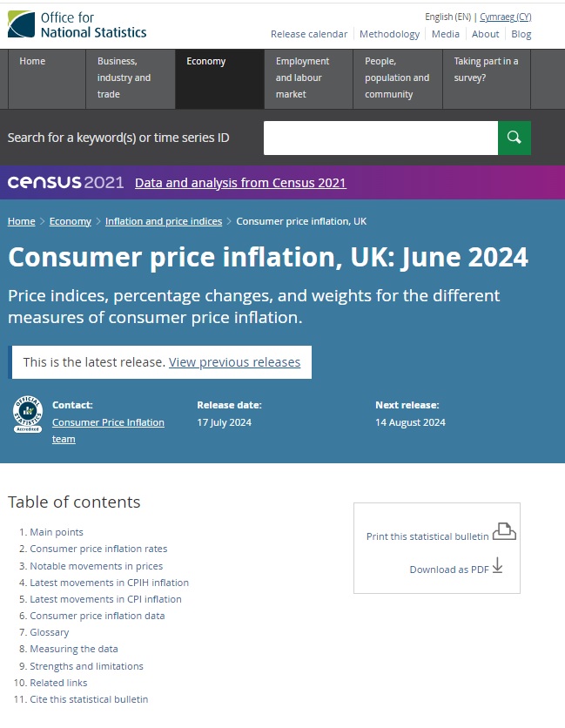
Task: Open Taking part in a survey tab
Action: (486, 70)
